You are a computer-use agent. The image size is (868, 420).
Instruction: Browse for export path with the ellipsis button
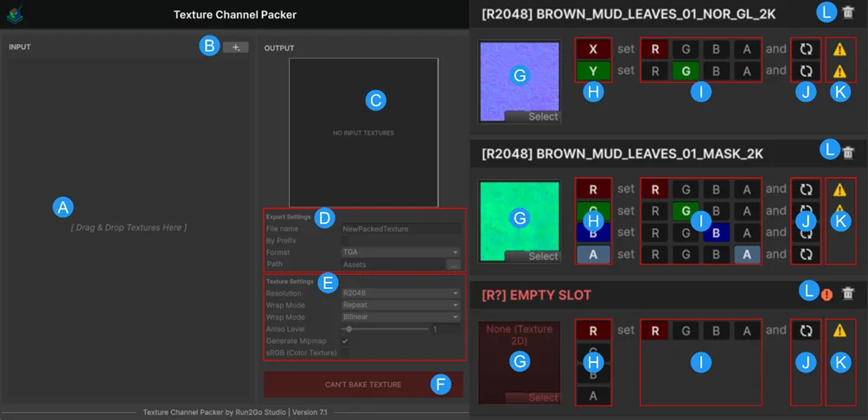click(x=454, y=264)
